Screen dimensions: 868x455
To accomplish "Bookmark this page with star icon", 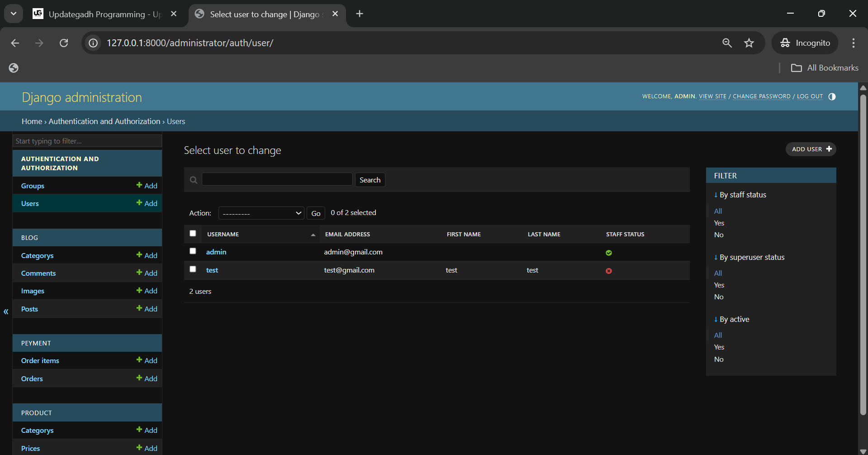I will (749, 43).
